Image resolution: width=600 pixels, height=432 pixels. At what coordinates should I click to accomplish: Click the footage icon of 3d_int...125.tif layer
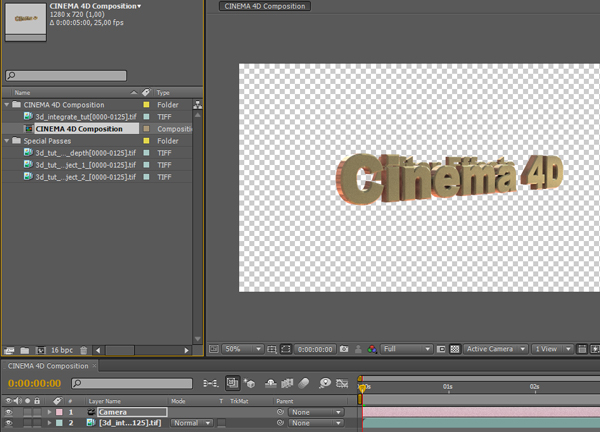click(91, 423)
